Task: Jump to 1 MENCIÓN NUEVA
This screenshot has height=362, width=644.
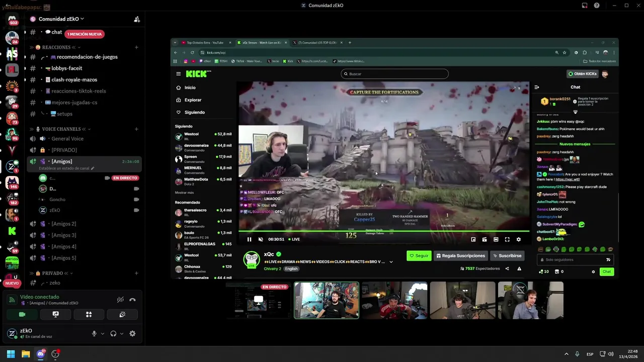Action: (85, 34)
